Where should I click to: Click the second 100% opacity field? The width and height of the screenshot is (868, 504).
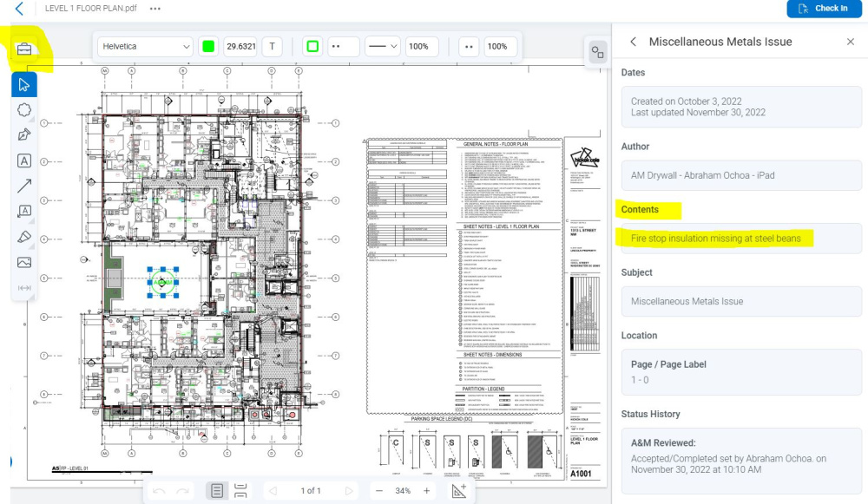501,47
